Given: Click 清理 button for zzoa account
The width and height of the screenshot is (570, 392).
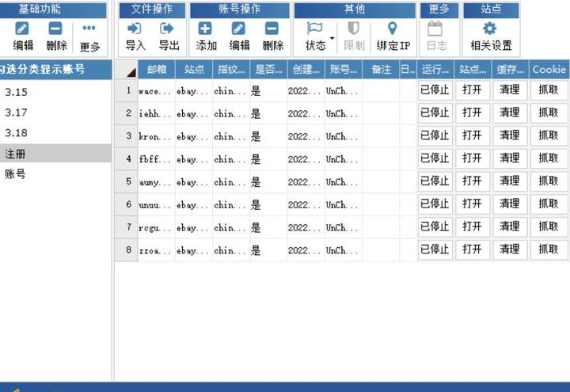Looking at the screenshot, I should [x=510, y=249].
